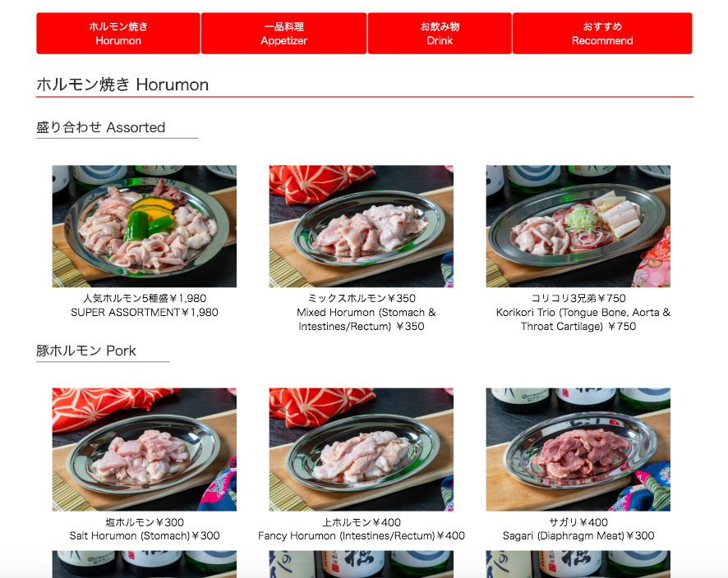Go to the Recommend tab
Image resolution: width=728 pixels, height=578 pixels.
click(x=602, y=34)
